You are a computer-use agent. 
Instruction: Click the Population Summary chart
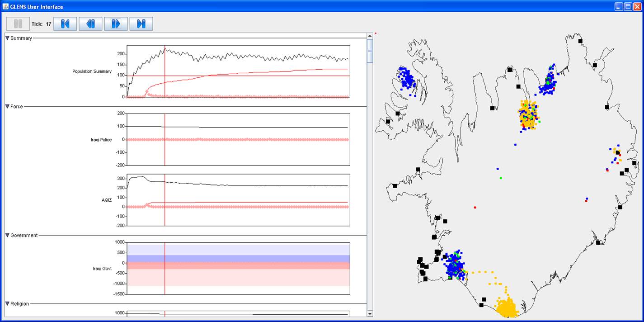coord(238,71)
